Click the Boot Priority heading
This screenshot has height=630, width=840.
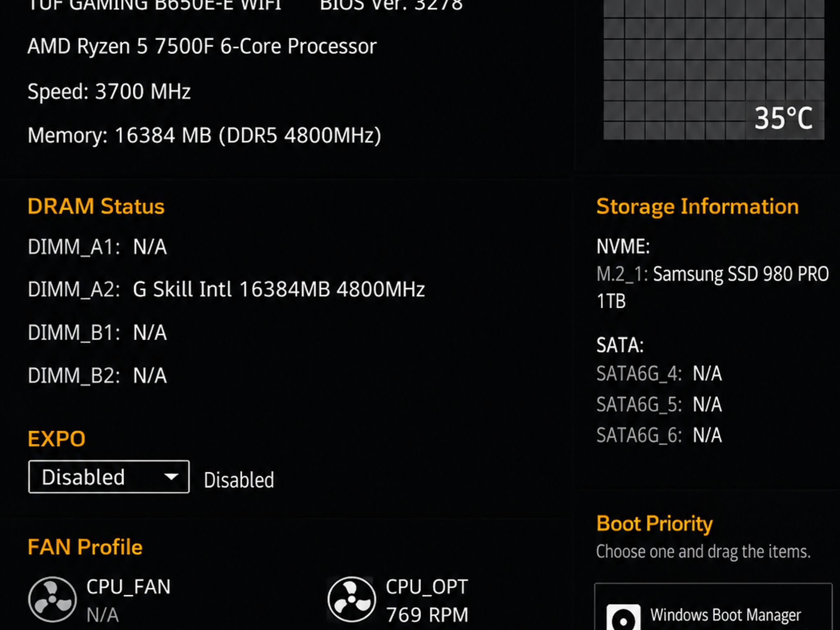coord(655,524)
